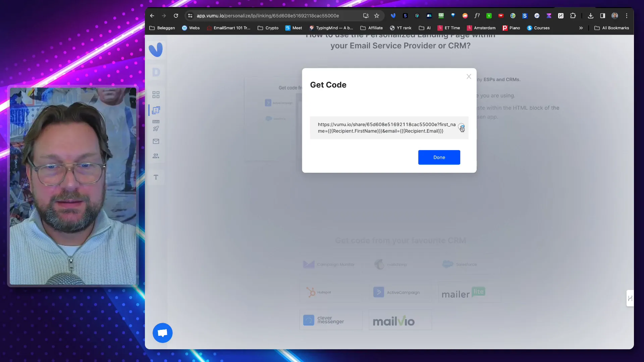This screenshot has height=362, width=644.
Task: Open the contacts people icon in sidebar
Action: click(x=156, y=156)
